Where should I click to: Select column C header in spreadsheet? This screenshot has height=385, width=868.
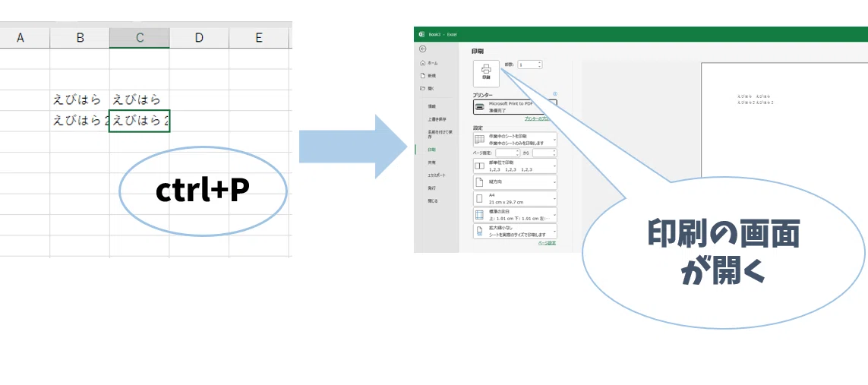(x=140, y=38)
